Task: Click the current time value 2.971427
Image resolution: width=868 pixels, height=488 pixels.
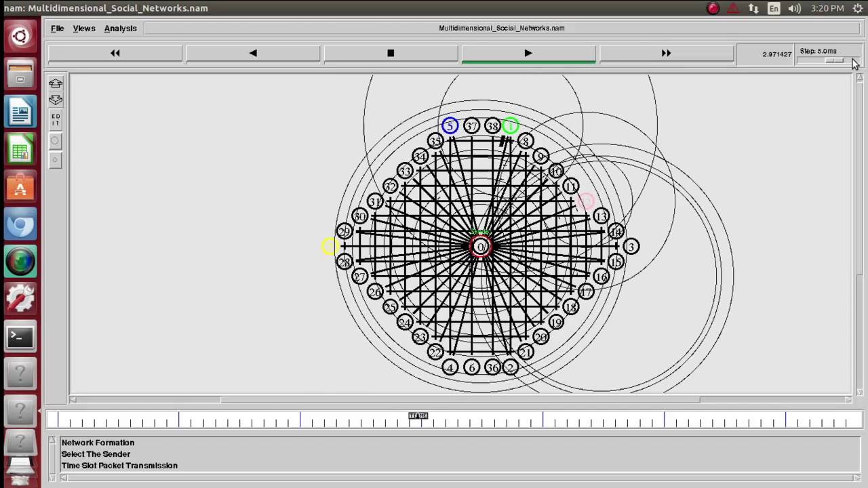Action: click(x=776, y=54)
